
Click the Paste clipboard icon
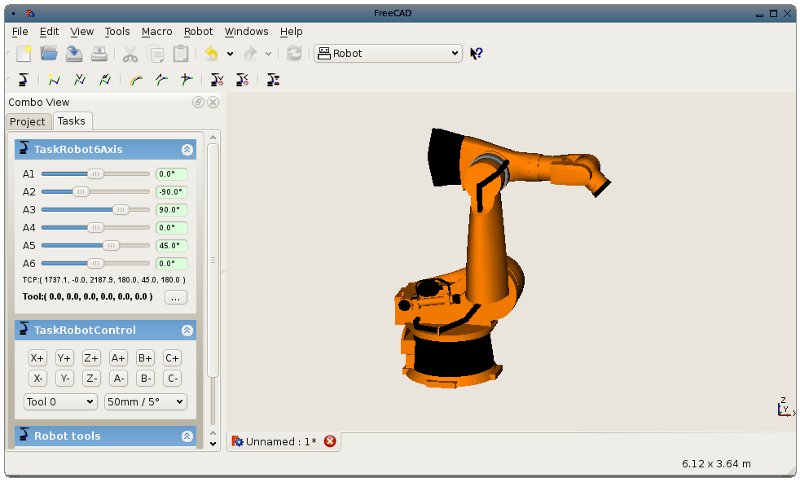[x=181, y=54]
